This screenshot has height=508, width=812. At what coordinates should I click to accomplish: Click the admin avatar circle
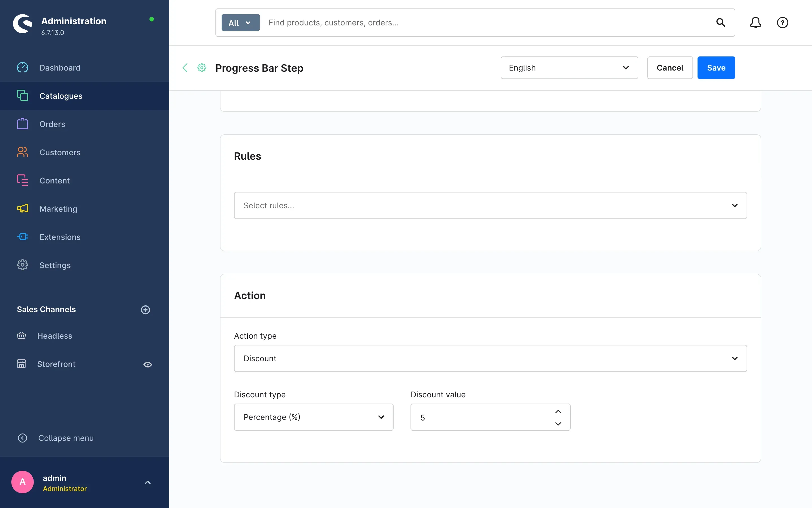pyautogui.click(x=23, y=482)
